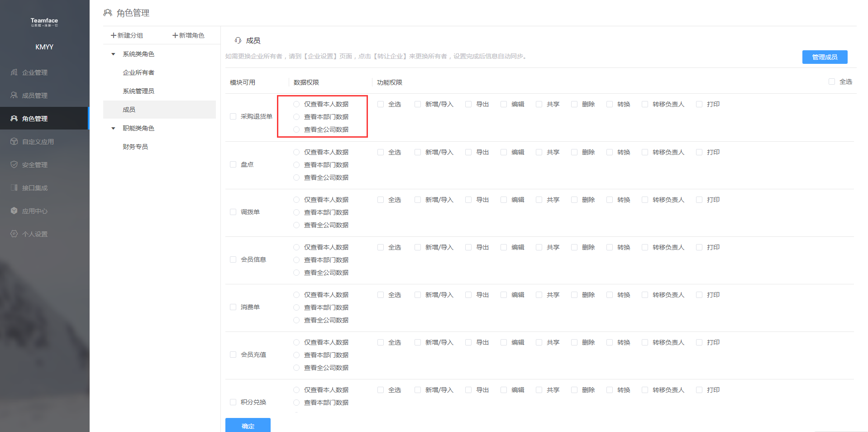The image size is (868, 432).
Task: Click the 个人设置 gear icon
Action: click(14, 234)
